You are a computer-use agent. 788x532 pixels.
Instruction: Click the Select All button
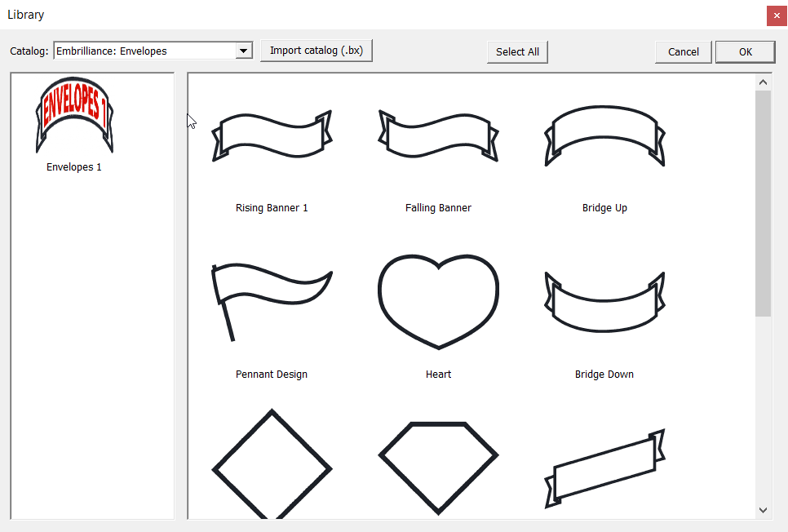[517, 51]
